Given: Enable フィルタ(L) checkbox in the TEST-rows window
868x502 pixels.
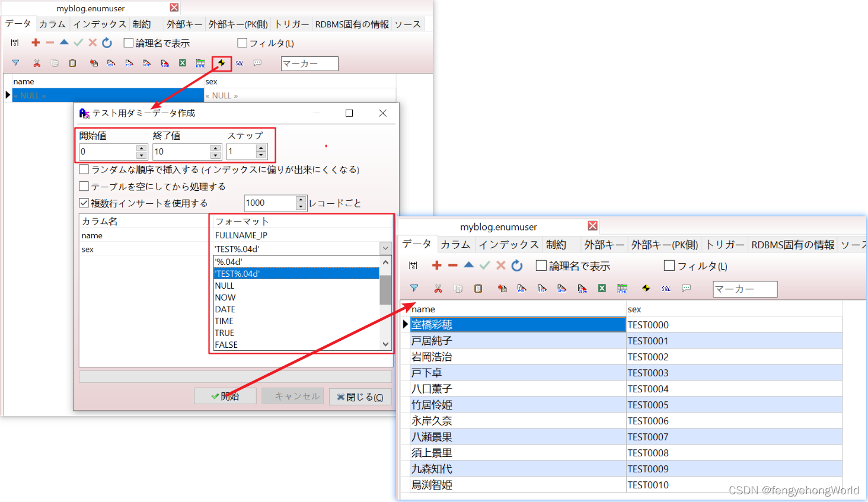Looking at the screenshot, I should click(x=669, y=266).
